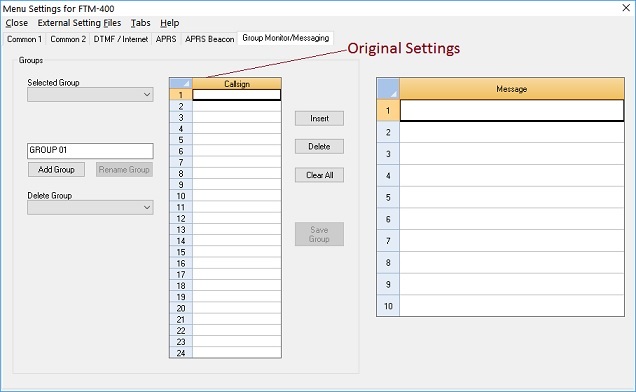Switch to the Common 2 tab
This screenshot has height=392, width=636.
pos(68,39)
